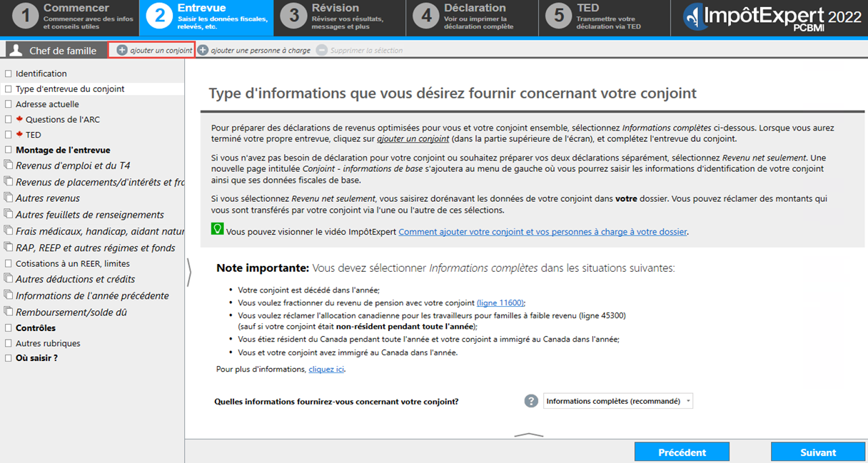
Task: Open pages icon for Autres revenus
Action: (9, 198)
